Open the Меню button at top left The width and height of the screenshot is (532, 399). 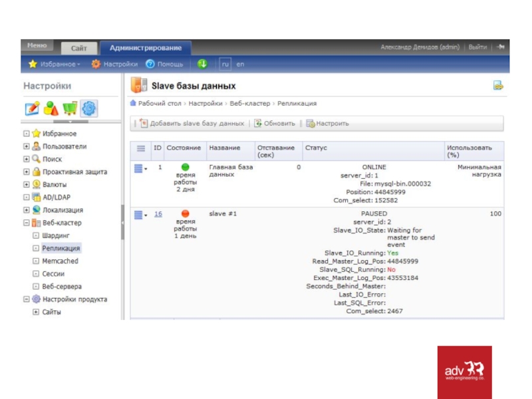pos(37,46)
